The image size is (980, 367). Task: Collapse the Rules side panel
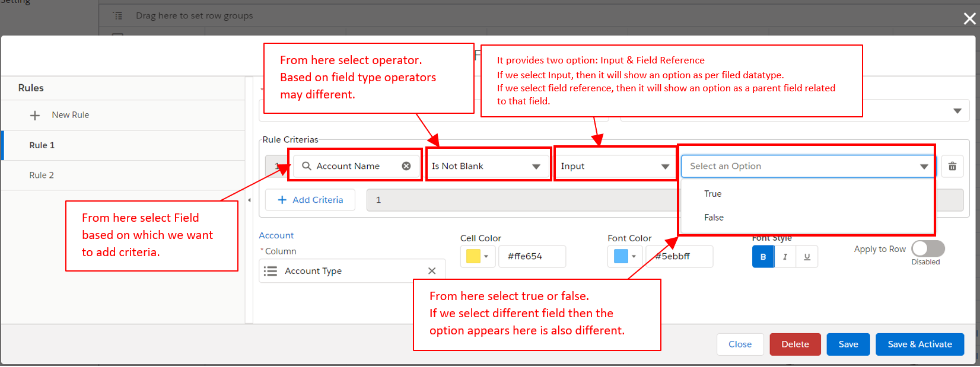click(x=249, y=200)
